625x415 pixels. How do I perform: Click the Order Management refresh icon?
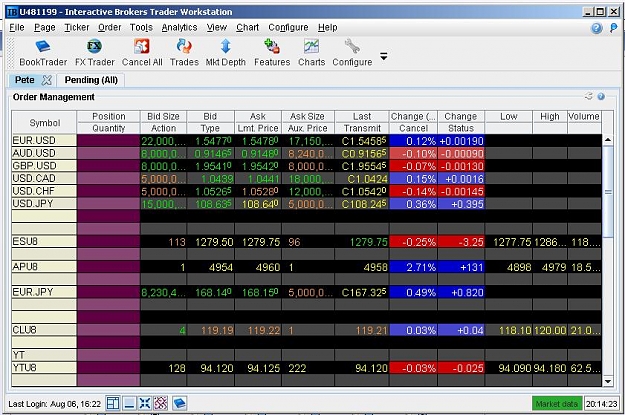[x=589, y=96]
